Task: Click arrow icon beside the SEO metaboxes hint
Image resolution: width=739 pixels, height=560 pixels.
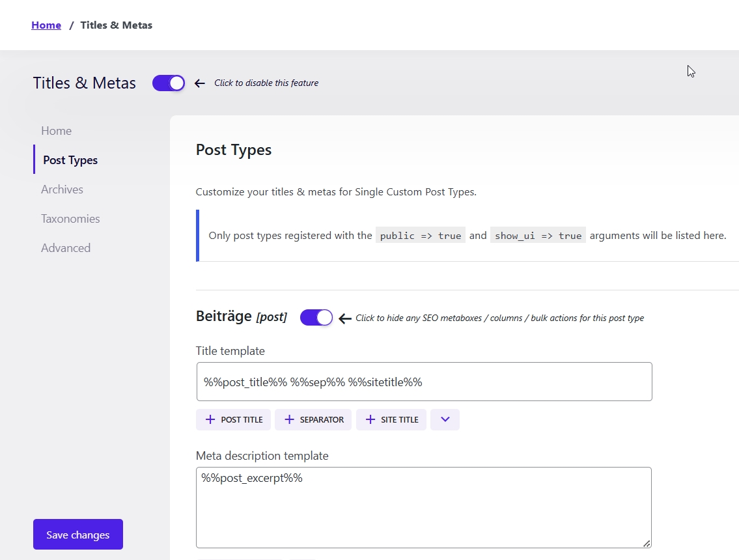Action: pyautogui.click(x=345, y=318)
